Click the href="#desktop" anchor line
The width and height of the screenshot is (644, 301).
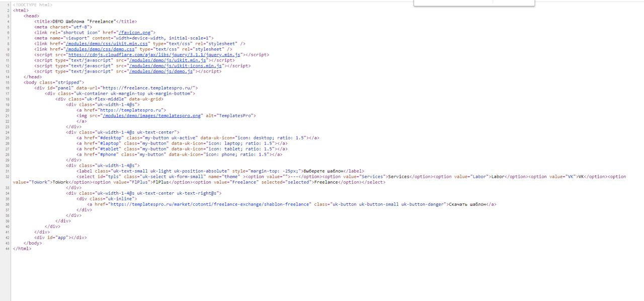(x=198, y=137)
